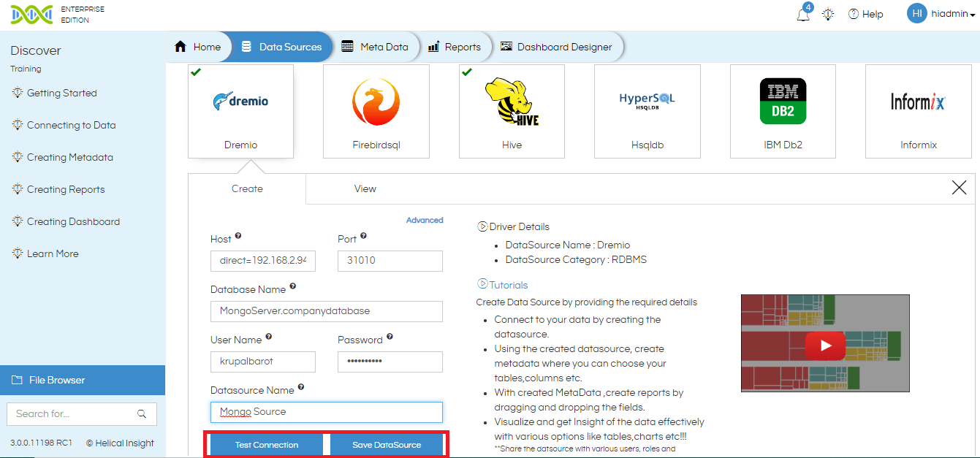This screenshot has height=458, width=980.
Task: Open Learn More in sidebar
Action: click(x=53, y=253)
